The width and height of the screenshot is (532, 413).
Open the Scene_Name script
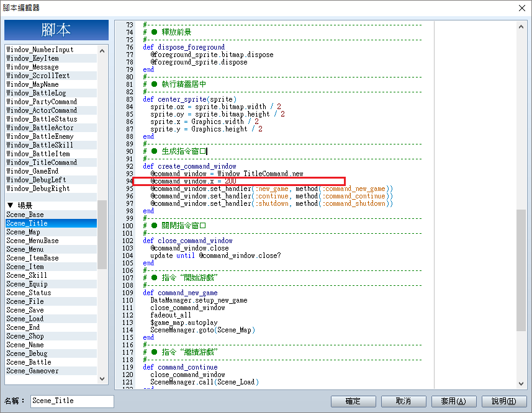(52, 345)
